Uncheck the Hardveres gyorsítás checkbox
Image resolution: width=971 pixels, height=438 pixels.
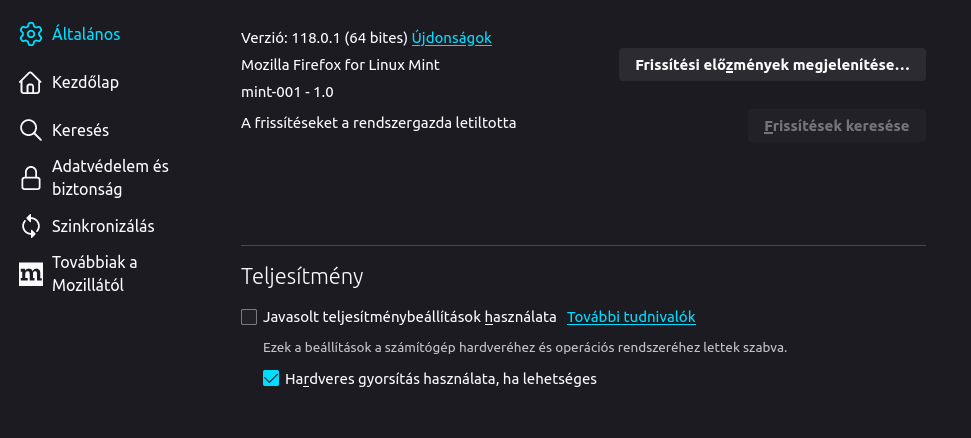click(x=271, y=378)
